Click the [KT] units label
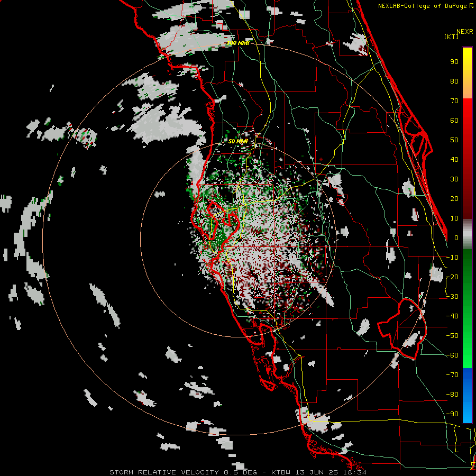The image size is (476, 476). click(x=452, y=36)
